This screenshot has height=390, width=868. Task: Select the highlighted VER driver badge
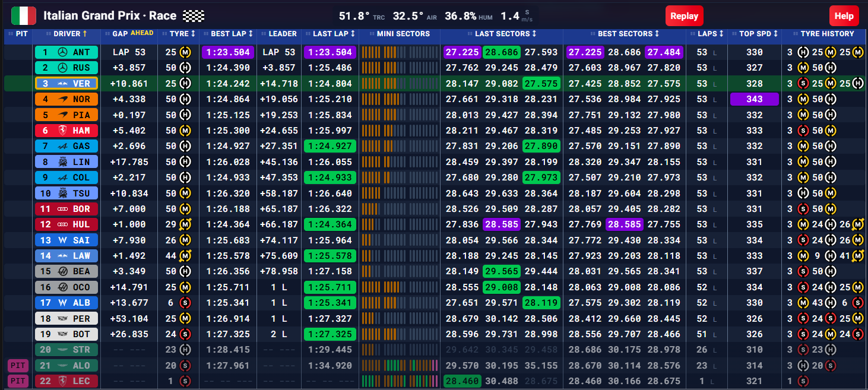click(x=66, y=84)
